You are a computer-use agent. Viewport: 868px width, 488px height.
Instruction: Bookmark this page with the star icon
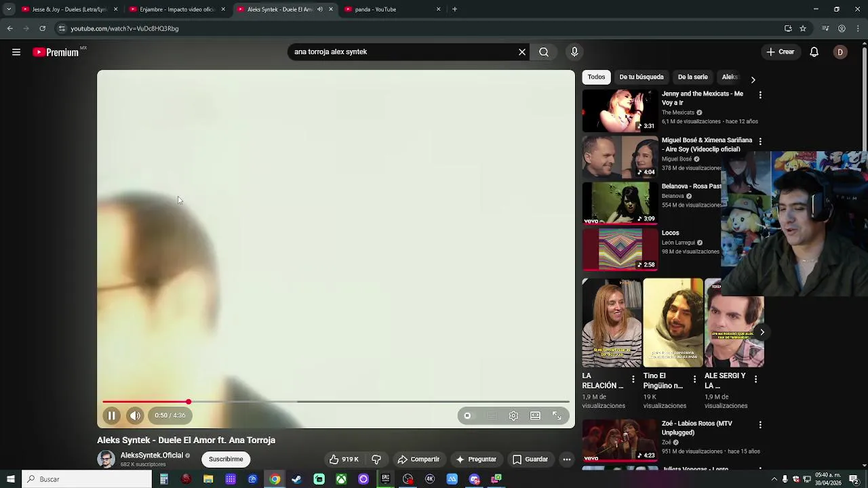[803, 28]
